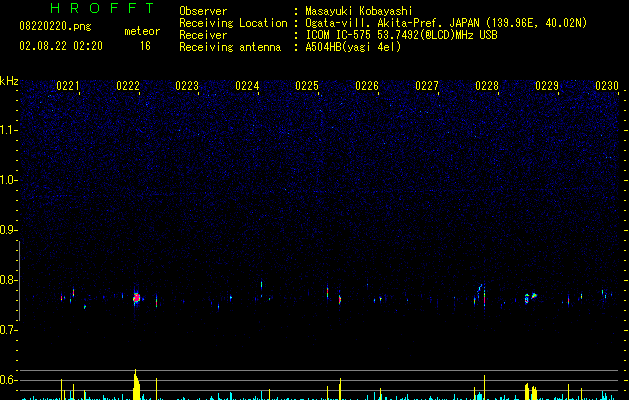Click the 0.6 kHz axis label
Viewport: 629px width, 400px height.
(x=8, y=380)
